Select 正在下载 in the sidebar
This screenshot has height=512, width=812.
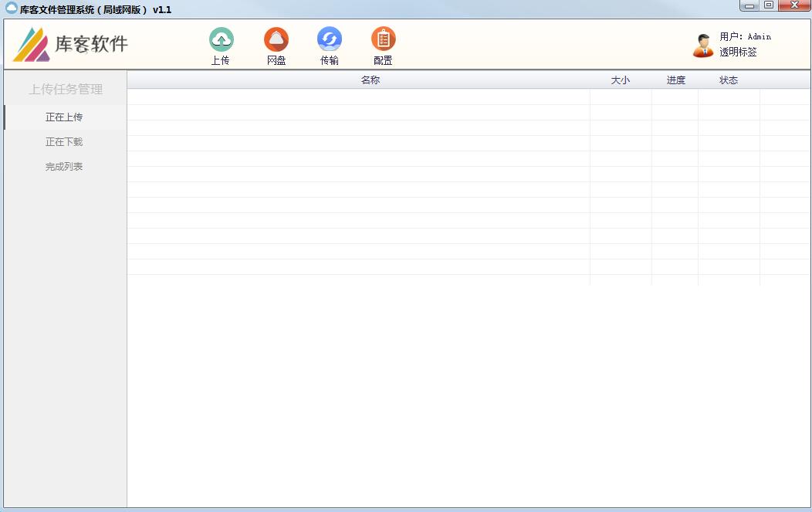tap(65, 142)
